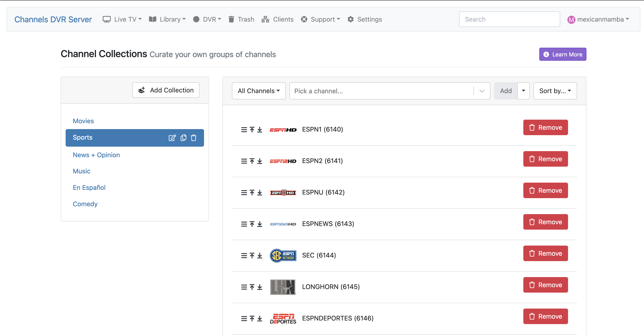Viewport: 644px width, 336px height.
Task: Move ESPNEWS to top using up arrow
Action: point(252,224)
